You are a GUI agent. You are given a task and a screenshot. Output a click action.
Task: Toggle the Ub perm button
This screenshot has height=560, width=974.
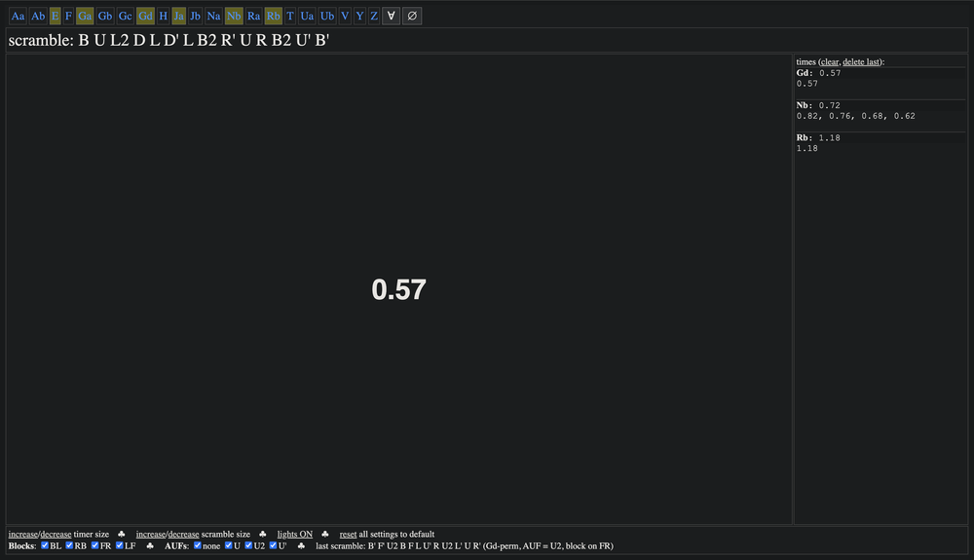pyautogui.click(x=327, y=16)
